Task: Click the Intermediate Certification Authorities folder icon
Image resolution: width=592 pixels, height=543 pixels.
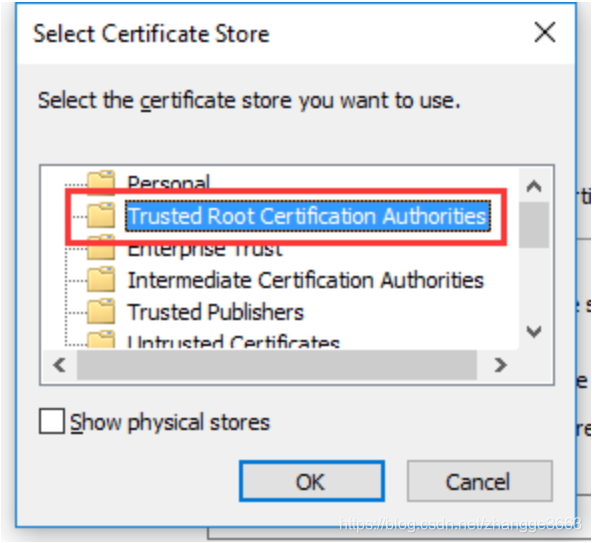Action: pyautogui.click(x=101, y=279)
